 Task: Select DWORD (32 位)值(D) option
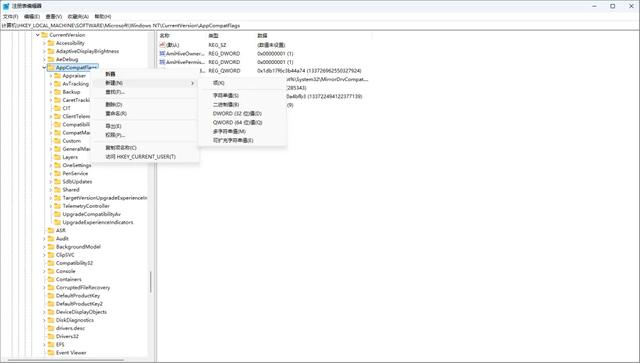[242, 114]
